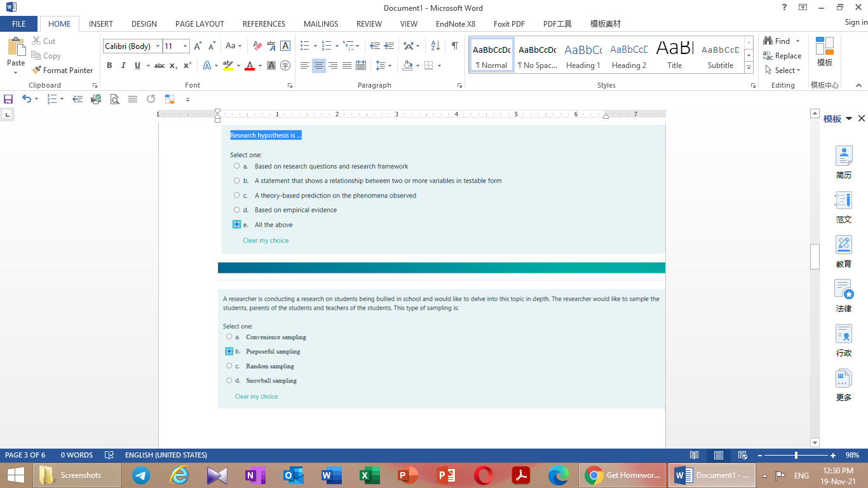The height and width of the screenshot is (488, 868).
Task: Toggle Show/Hide paragraph marks
Action: tap(453, 46)
